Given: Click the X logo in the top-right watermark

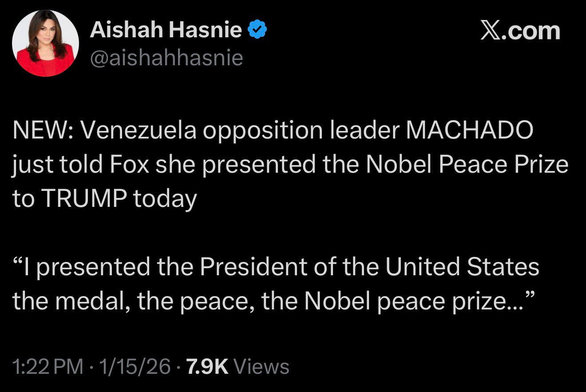Looking at the screenshot, I should (x=491, y=31).
